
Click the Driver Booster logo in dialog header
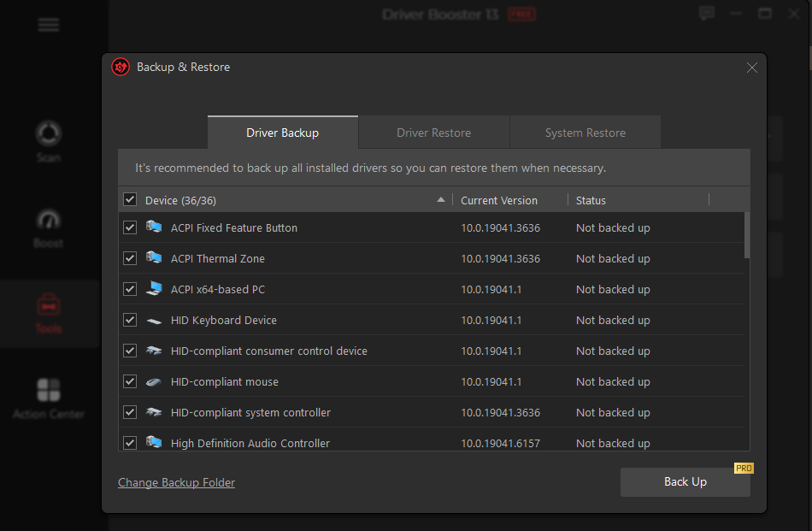click(121, 67)
